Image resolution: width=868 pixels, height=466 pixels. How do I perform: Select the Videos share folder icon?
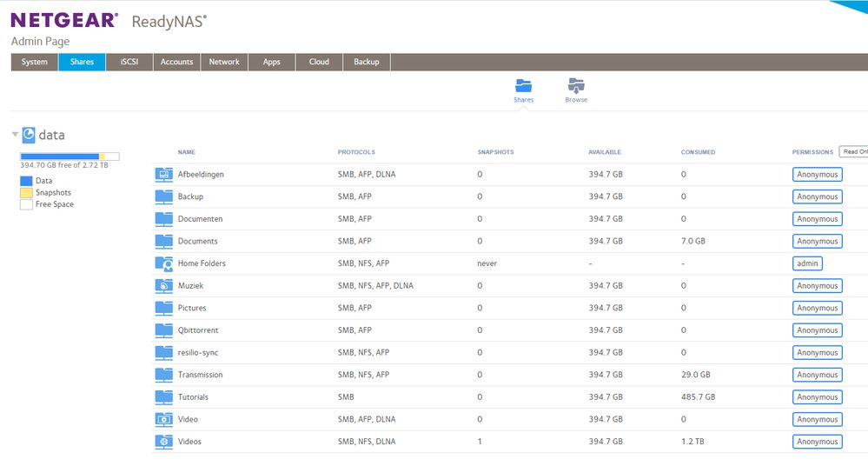(164, 442)
